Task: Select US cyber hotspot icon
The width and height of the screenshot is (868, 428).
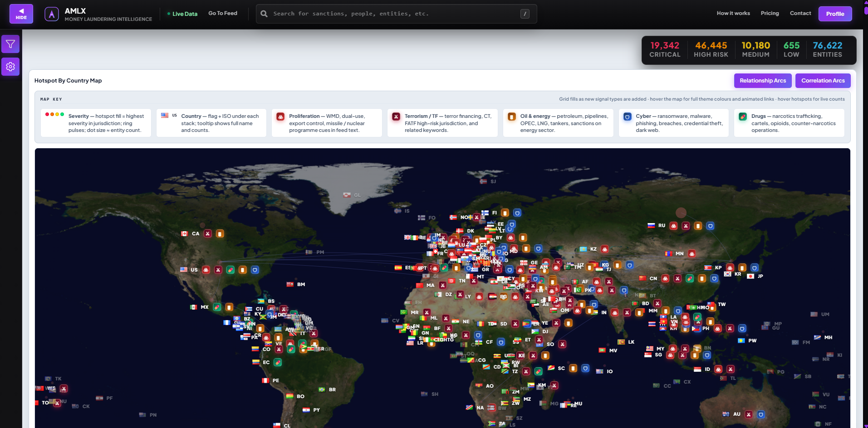Action: click(255, 270)
